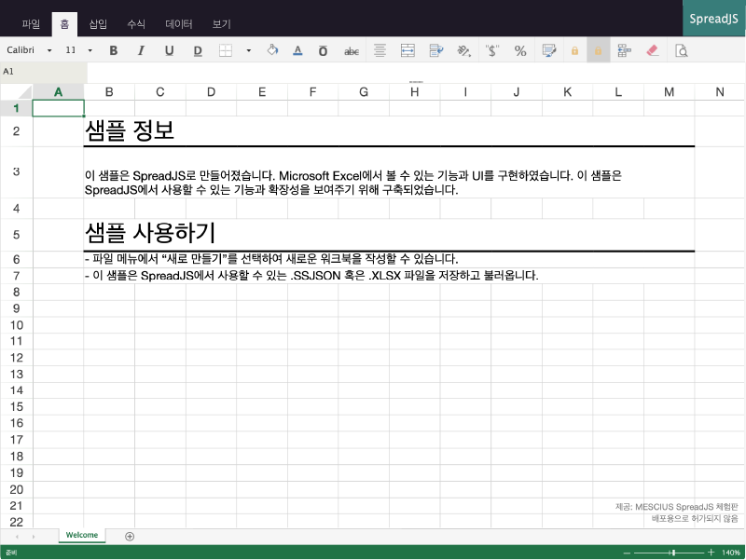Screen dimensions: 746x560
Task: Click the first lock icon
Action: (x=574, y=50)
